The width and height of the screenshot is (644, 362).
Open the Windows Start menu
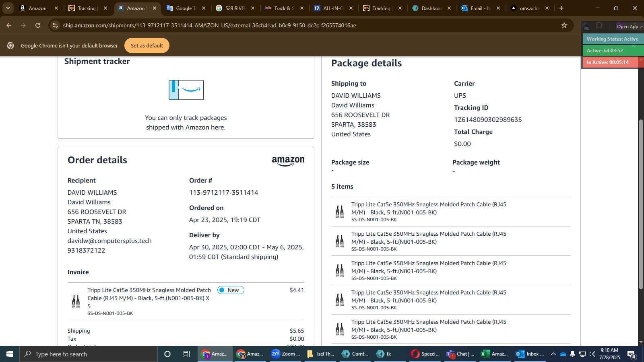coord(10,354)
